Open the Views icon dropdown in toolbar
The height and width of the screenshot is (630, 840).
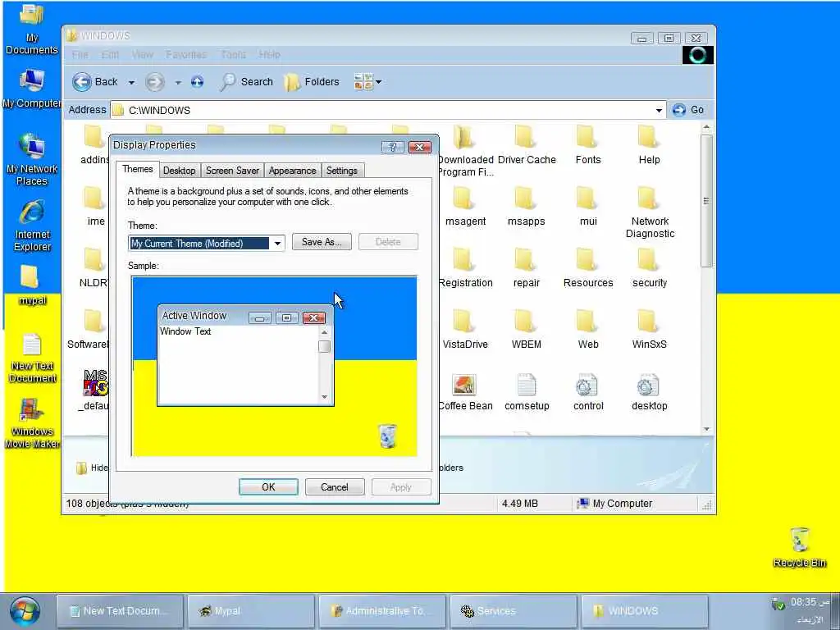point(368,82)
